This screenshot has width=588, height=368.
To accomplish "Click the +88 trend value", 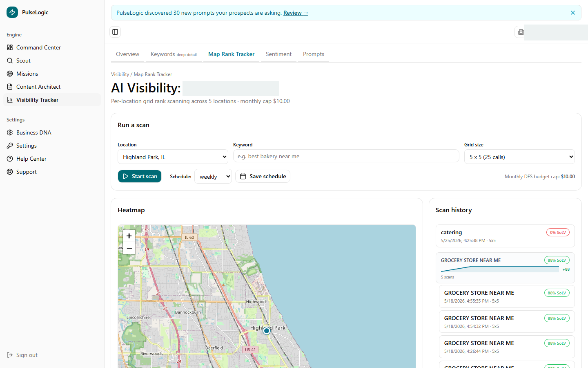I will click(566, 269).
